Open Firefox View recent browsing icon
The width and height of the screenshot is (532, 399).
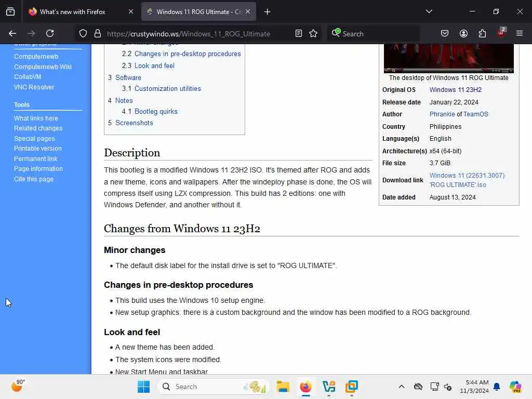[10, 11]
